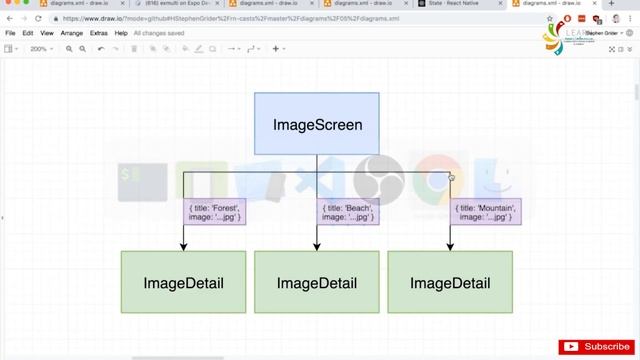The width and height of the screenshot is (640, 360).
Task: Click the zoom in magnifier icon
Action: coord(69,49)
